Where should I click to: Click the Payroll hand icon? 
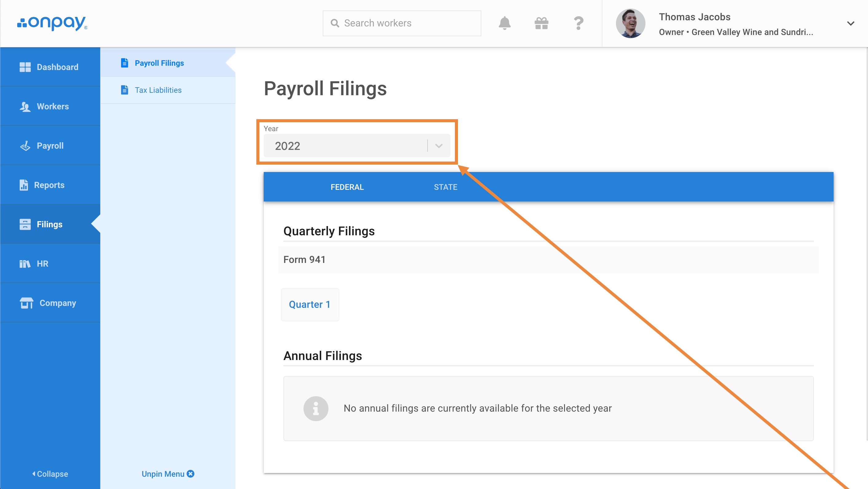click(25, 146)
